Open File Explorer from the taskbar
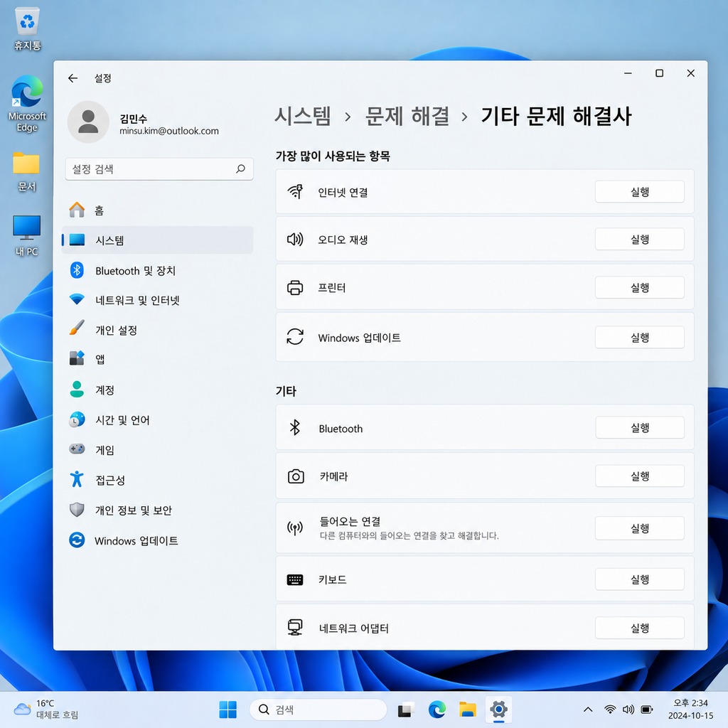This screenshot has height=728, width=728. point(468,710)
